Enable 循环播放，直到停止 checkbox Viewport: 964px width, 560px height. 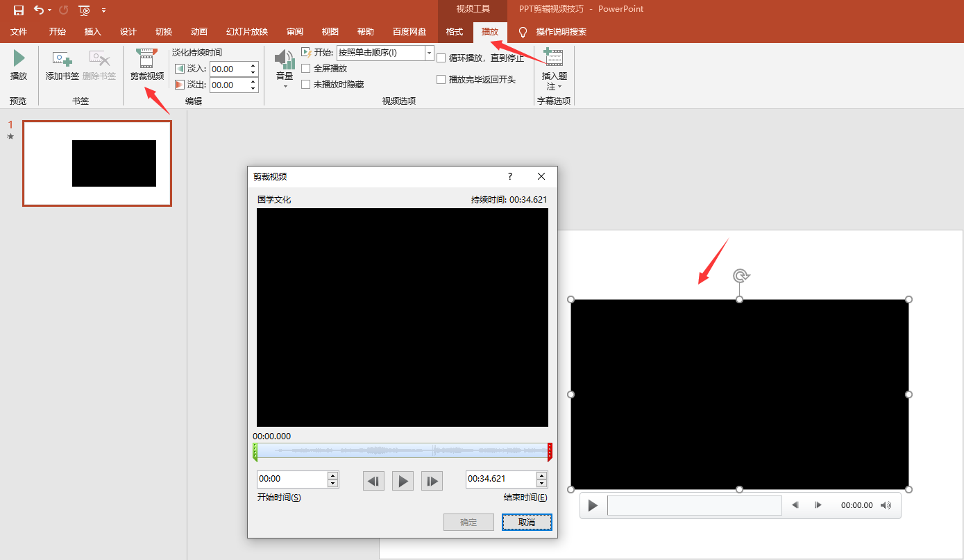(441, 58)
